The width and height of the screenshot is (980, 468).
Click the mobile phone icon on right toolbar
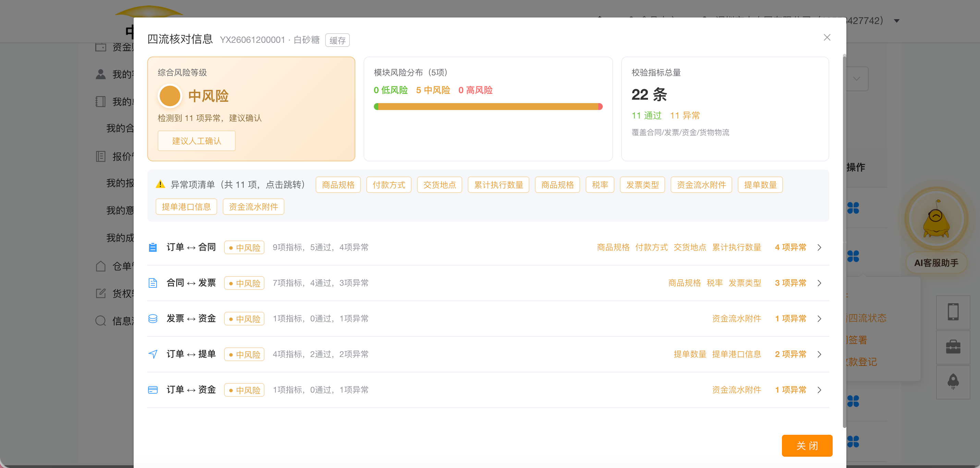pyautogui.click(x=953, y=312)
